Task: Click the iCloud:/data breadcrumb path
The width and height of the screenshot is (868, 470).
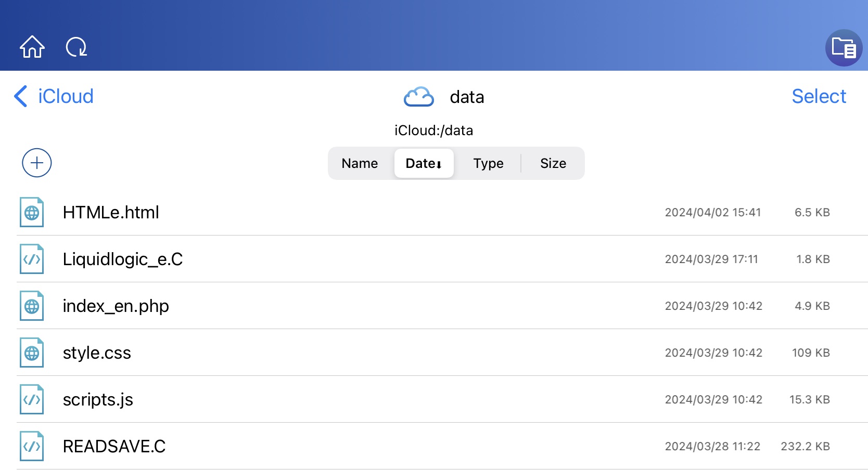Action: pyautogui.click(x=434, y=130)
